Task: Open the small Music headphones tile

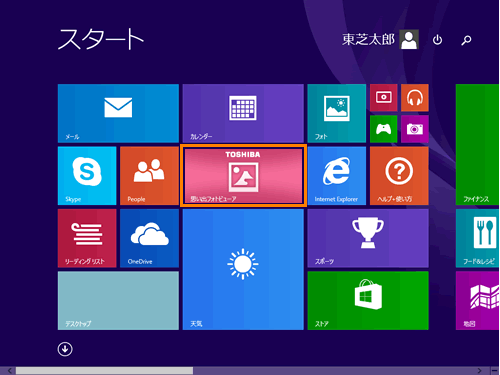Action: (x=415, y=98)
